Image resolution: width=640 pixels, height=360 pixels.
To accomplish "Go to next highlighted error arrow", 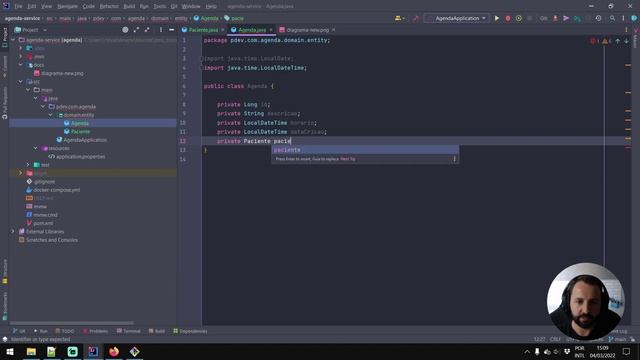I will point(626,41).
